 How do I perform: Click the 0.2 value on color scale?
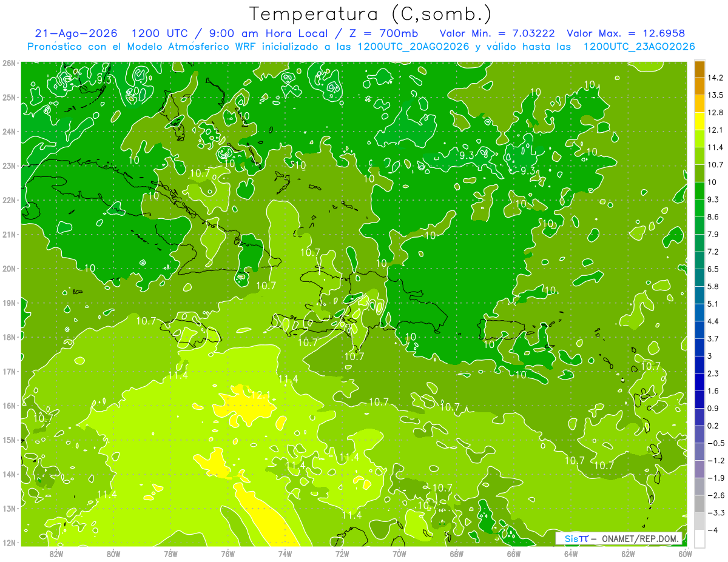click(x=713, y=426)
